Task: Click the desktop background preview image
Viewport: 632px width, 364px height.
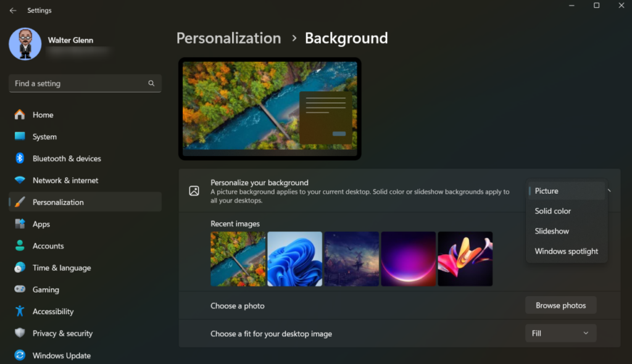Action: point(270,109)
